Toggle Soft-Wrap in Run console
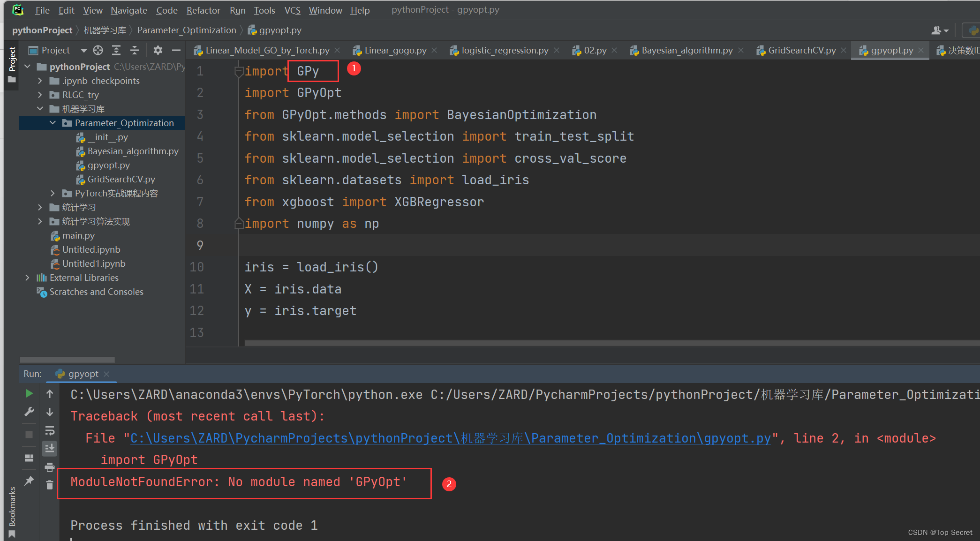The image size is (980, 541). tap(49, 430)
